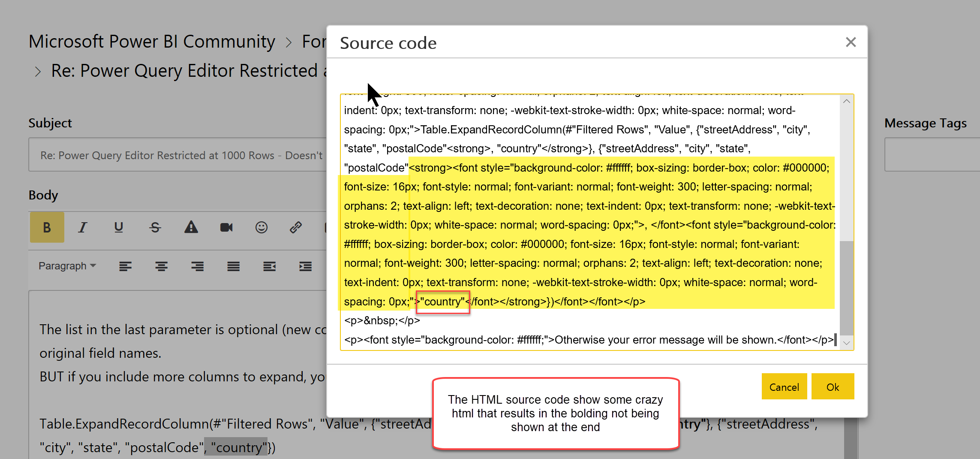Close the Source code dialog
980x459 pixels.
(851, 42)
